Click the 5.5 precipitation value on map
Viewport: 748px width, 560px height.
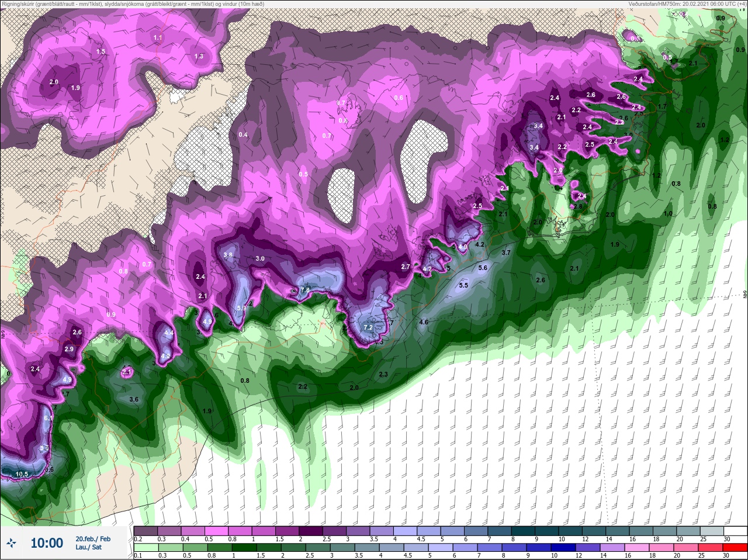[x=463, y=285]
